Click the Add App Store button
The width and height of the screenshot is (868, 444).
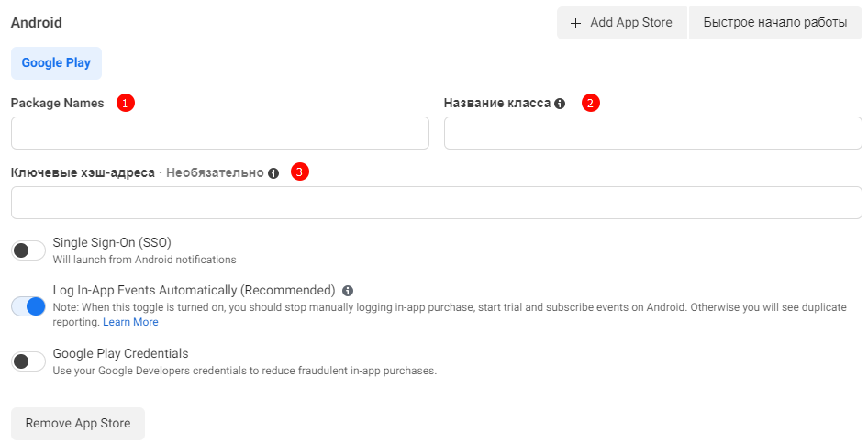pos(621,23)
